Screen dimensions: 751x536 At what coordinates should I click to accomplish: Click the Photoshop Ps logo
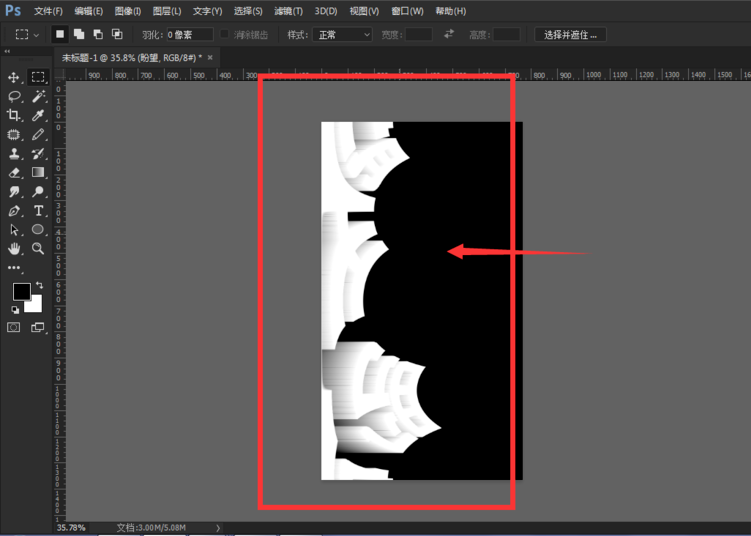[13, 11]
